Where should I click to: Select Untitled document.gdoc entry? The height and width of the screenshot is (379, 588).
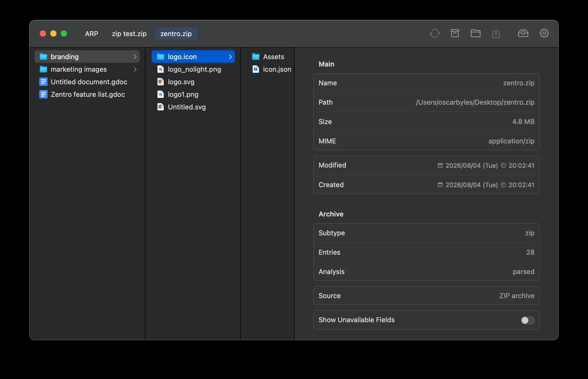coord(87,82)
